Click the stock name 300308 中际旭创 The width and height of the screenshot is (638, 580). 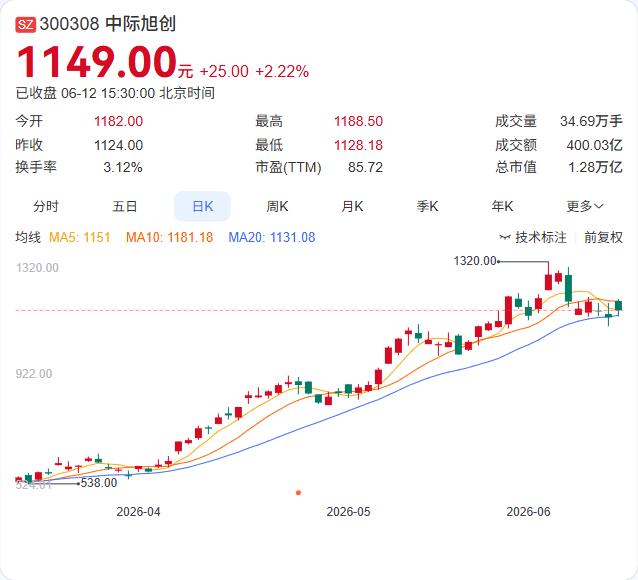(x=108, y=24)
